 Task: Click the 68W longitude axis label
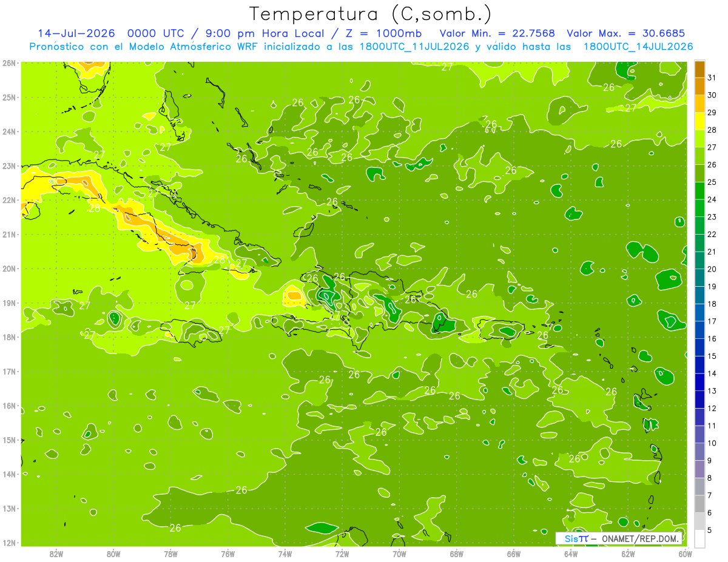[x=457, y=554]
